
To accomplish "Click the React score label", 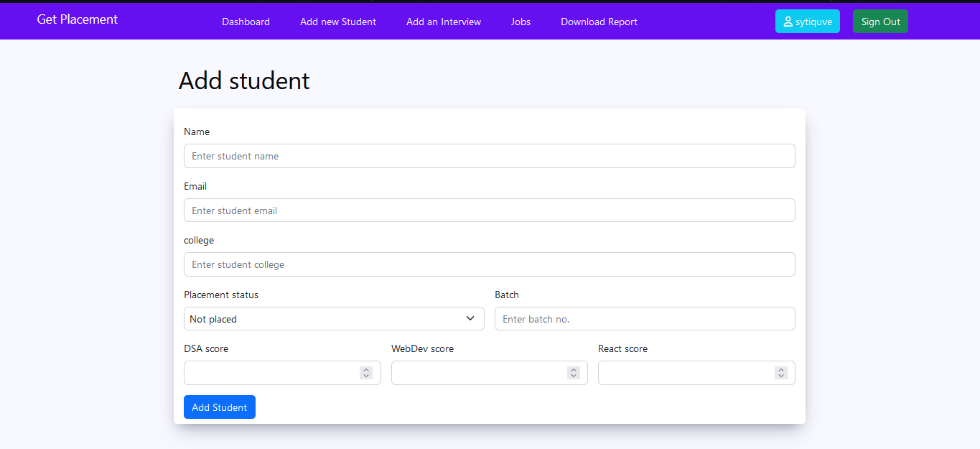I will click(x=622, y=348).
